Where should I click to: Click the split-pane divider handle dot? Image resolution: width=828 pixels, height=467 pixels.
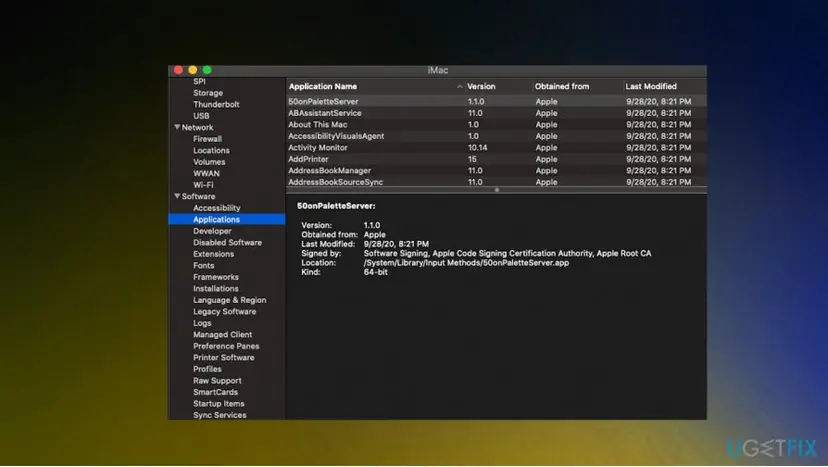click(x=496, y=190)
